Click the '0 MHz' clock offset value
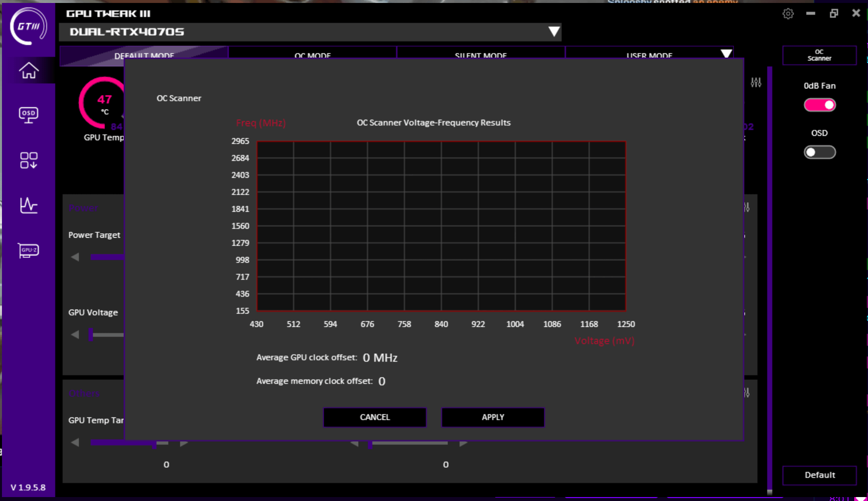The image size is (868, 501). (x=380, y=358)
